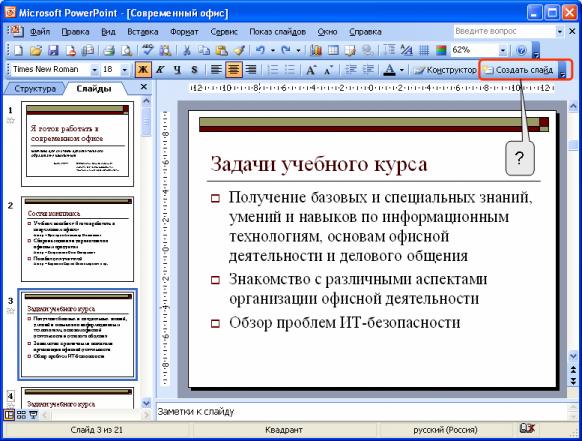The image size is (582, 441).
Task: Decrease indent level icon
Action: coord(351,70)
